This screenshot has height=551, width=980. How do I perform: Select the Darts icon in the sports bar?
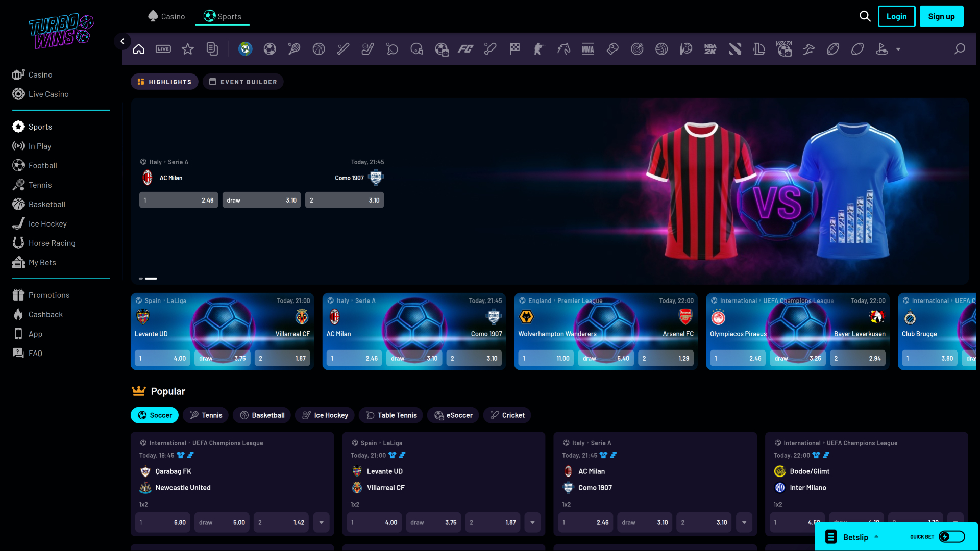(636, 48)
